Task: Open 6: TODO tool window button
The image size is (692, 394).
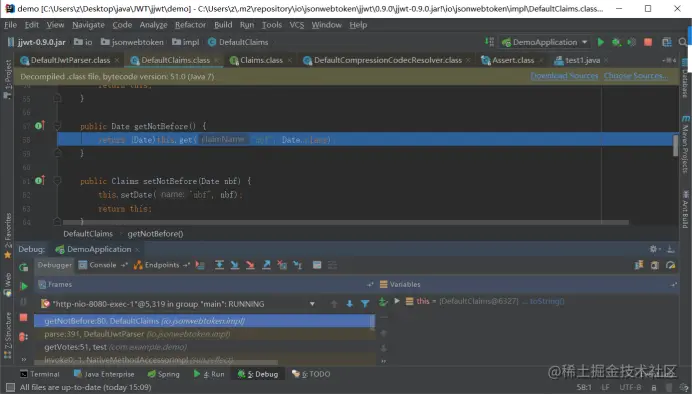Action: (311, 374)
